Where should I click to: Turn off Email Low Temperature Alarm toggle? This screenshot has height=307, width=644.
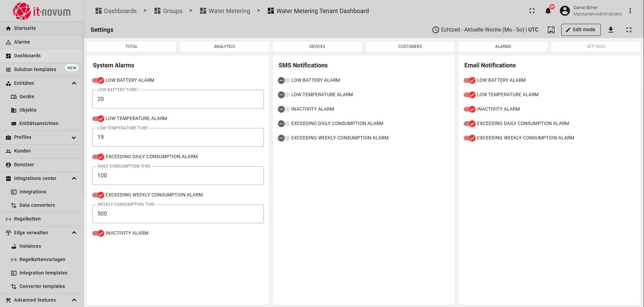pos(470,95)
